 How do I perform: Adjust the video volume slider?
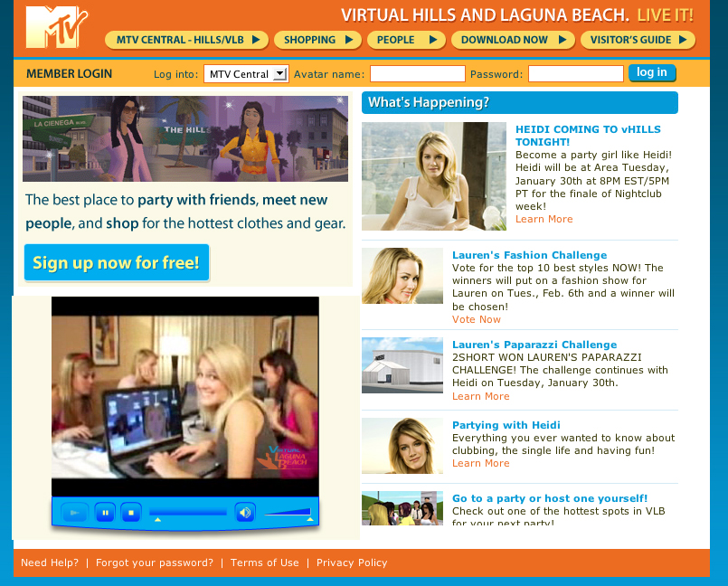click(x=288, y=513)
